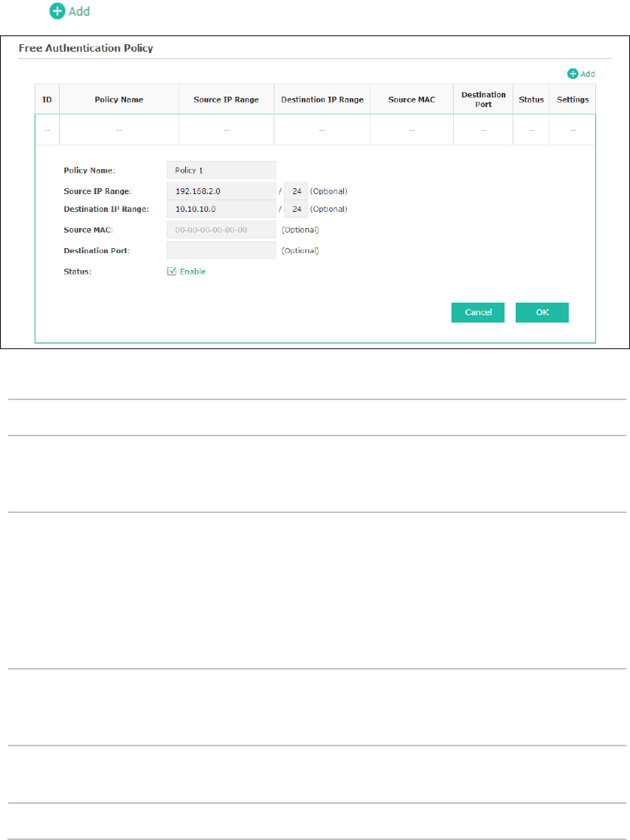Edit the Source IP Range mask field
The height and width of the screenshot is (840, 630).
[296, 191]
